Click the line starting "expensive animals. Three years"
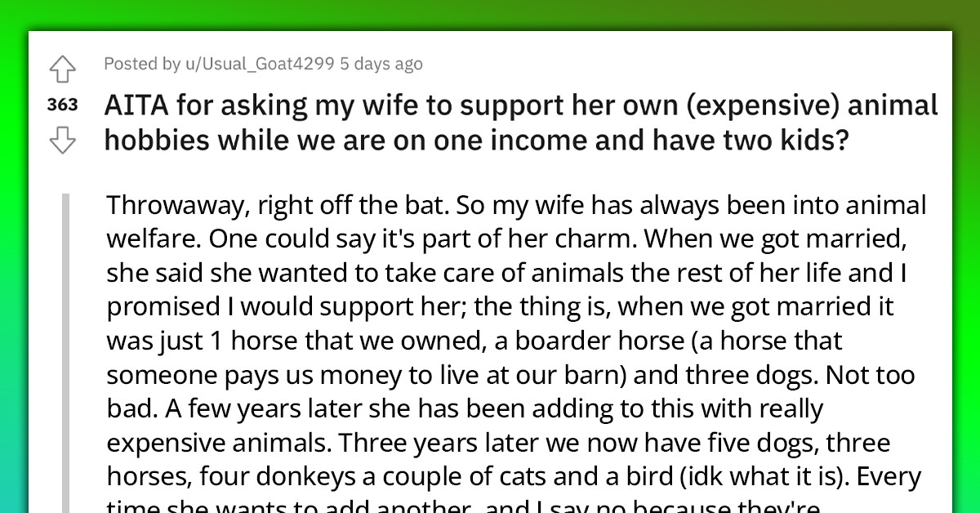980x513 pixels. click(498, 442)
